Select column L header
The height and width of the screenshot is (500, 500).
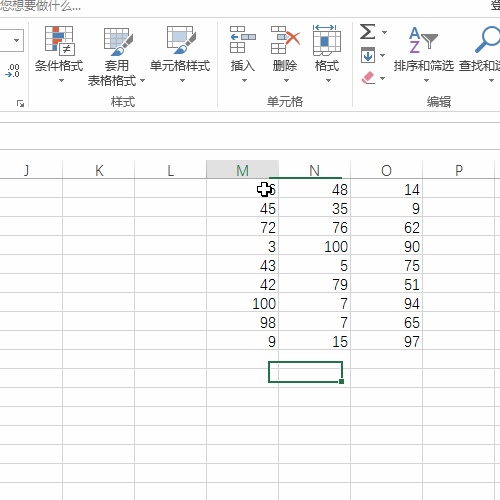click(170, 170)
